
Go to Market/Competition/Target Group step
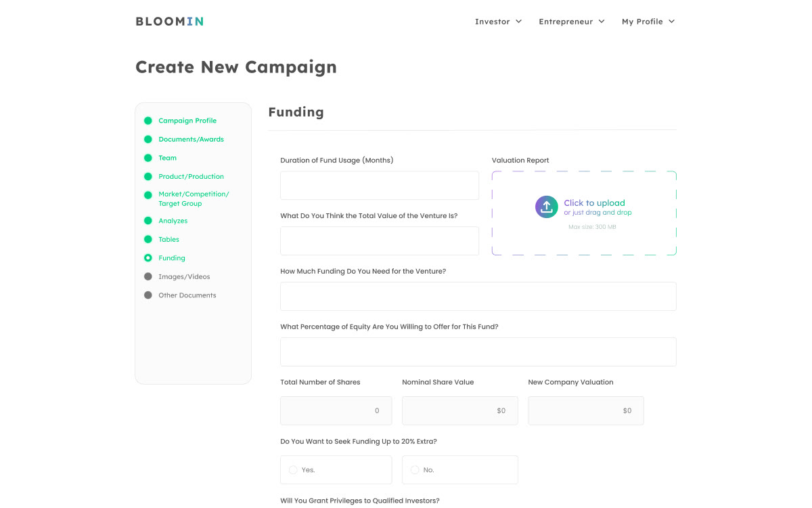194,198
